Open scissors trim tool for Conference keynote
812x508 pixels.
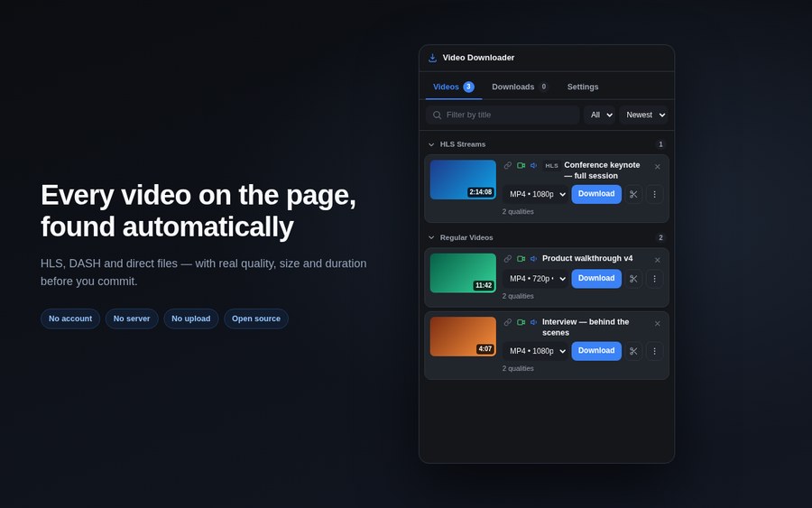[x=633, y=194]
